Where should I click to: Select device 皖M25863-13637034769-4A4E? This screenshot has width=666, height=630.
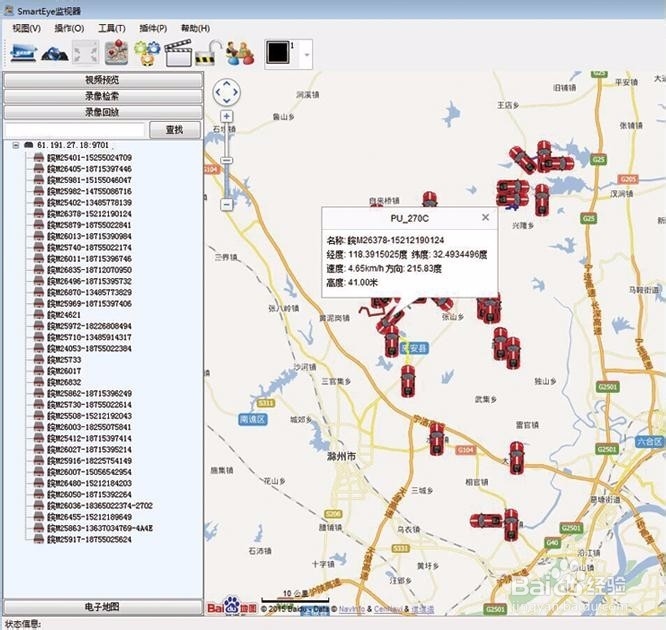click(100, 528)
